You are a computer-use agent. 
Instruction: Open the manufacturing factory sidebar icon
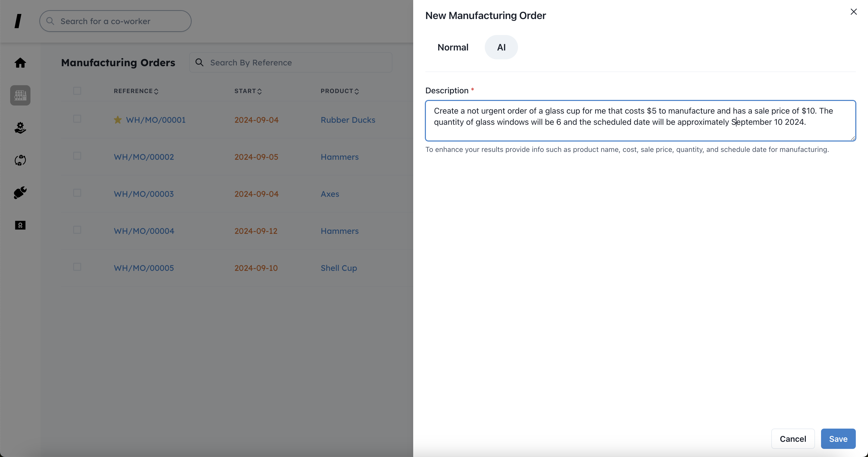point(20,95)
